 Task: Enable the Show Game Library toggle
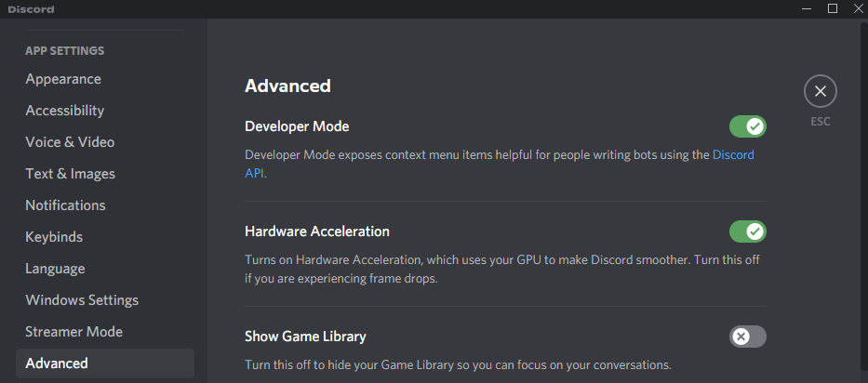coord(747,337)
